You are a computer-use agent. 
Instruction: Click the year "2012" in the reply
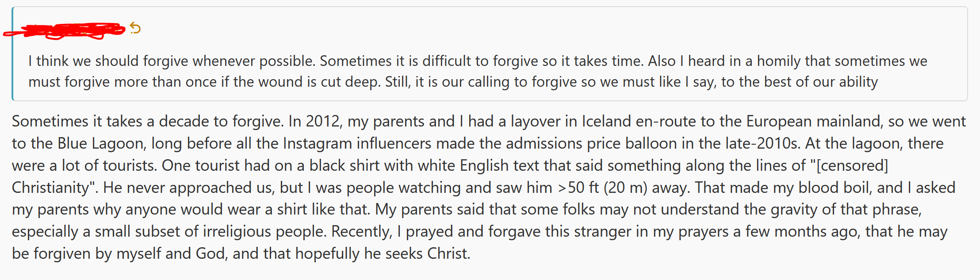click(324, 121)
